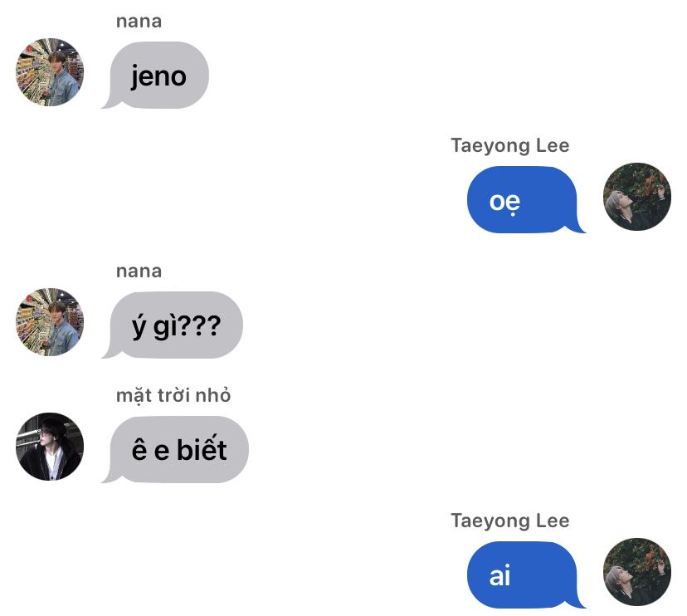Select the 'ý gì???' message bubble
Viewport: 687px width, 616px height.
(173, 325)
